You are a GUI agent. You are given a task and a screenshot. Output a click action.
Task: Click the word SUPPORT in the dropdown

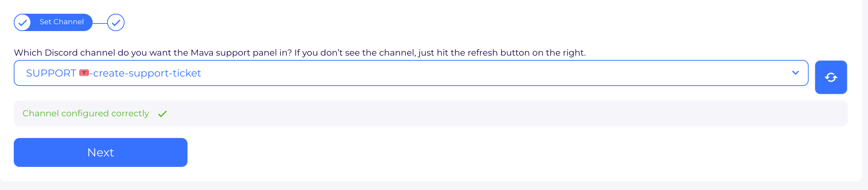point(51,73)
